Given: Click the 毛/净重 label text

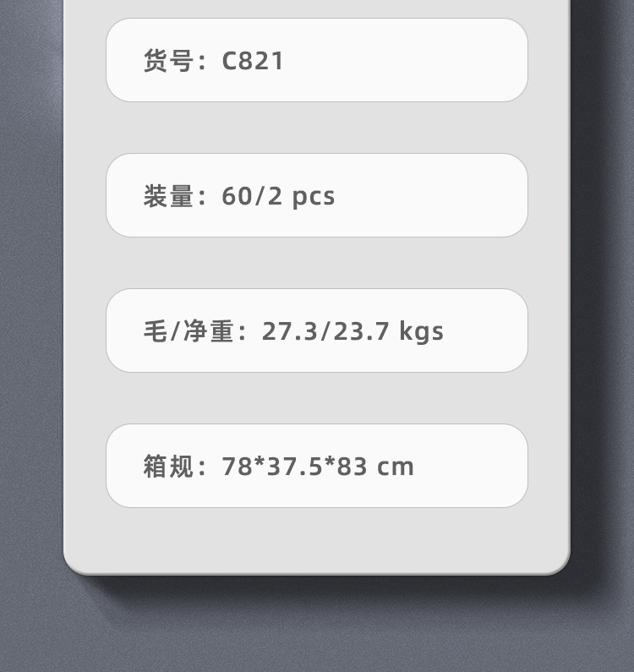Looking at the screenshot, I should click(x=189, y=331).
